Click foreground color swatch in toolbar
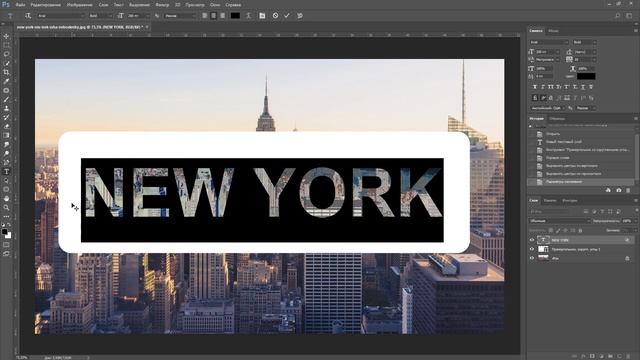Viewport: 640px width, 360px height. (4, 232)
